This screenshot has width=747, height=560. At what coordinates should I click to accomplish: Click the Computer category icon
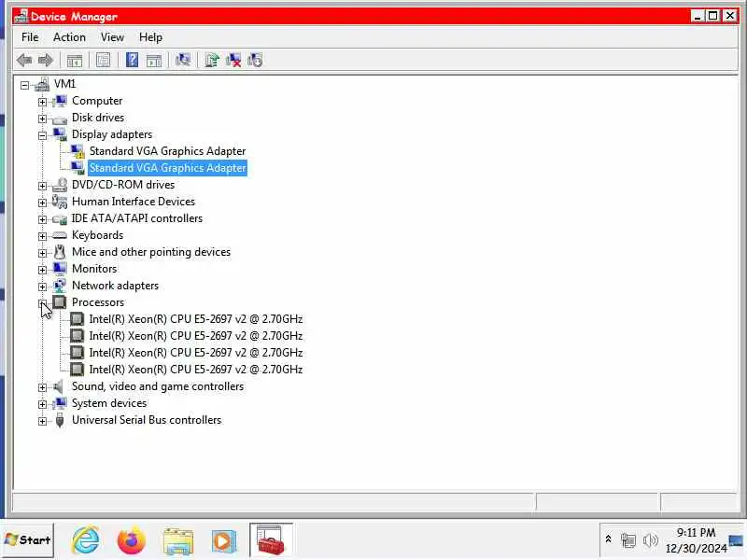[x=60, y=101]
